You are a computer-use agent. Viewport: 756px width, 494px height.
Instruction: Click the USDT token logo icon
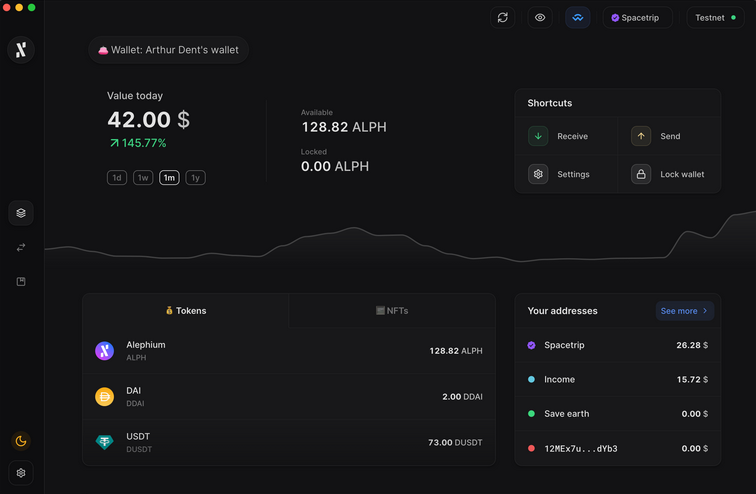click(x=105, y=442)
